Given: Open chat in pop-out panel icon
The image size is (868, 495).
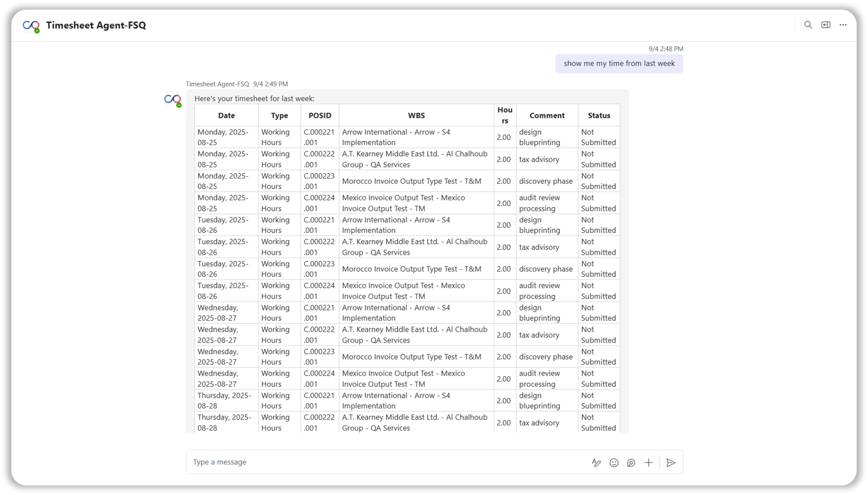Looking at the screenshot, I should click(x=826, y=25).
